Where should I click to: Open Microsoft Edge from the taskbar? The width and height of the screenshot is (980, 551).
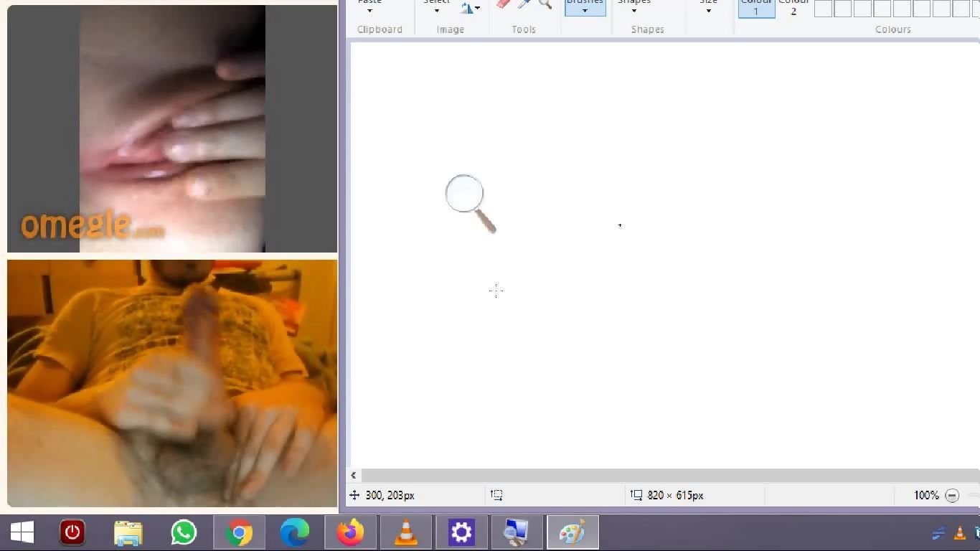pos(294,533)
